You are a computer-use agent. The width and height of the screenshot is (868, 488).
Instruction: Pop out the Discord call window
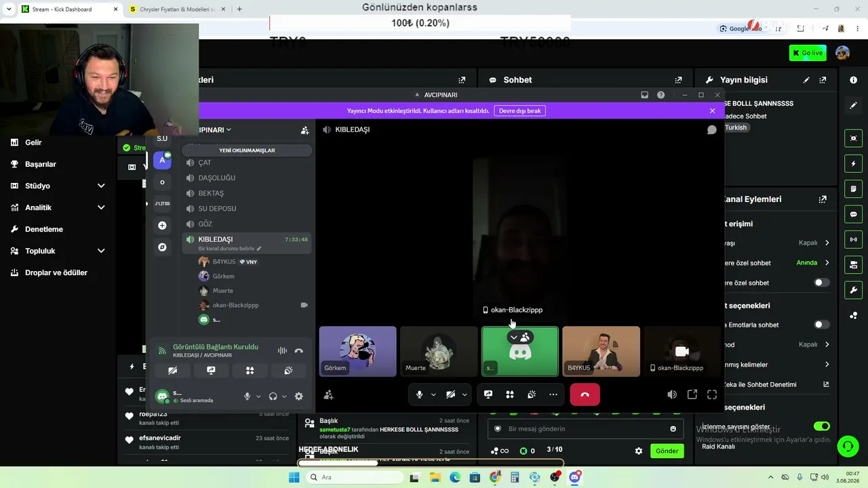point(692,394)
